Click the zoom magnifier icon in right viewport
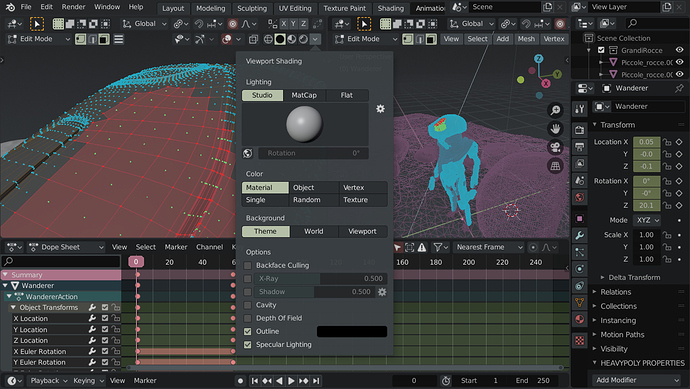Screen dimensions: 690x389 (555, 110)
